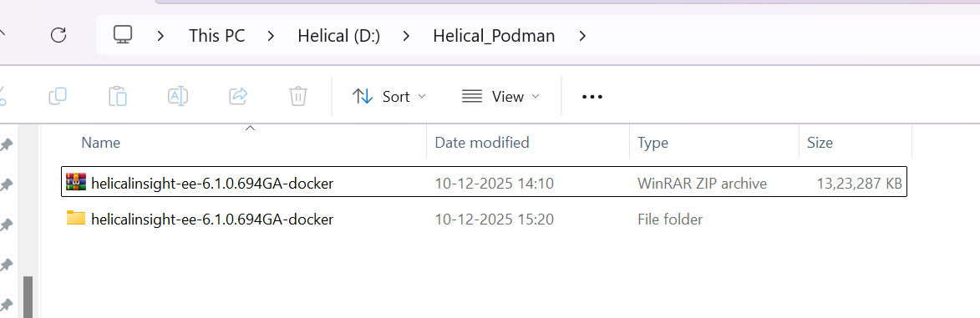Sort by Date modified column header
Screen dimensions: 980x318
click(482, 143)
